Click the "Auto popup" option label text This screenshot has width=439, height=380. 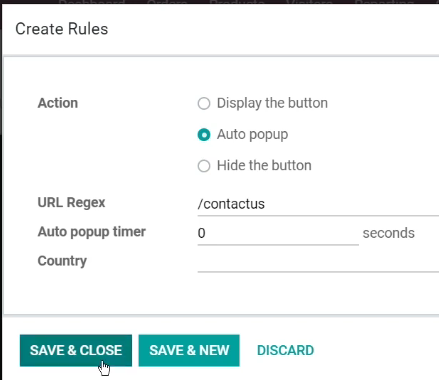[x=252, y=134]
